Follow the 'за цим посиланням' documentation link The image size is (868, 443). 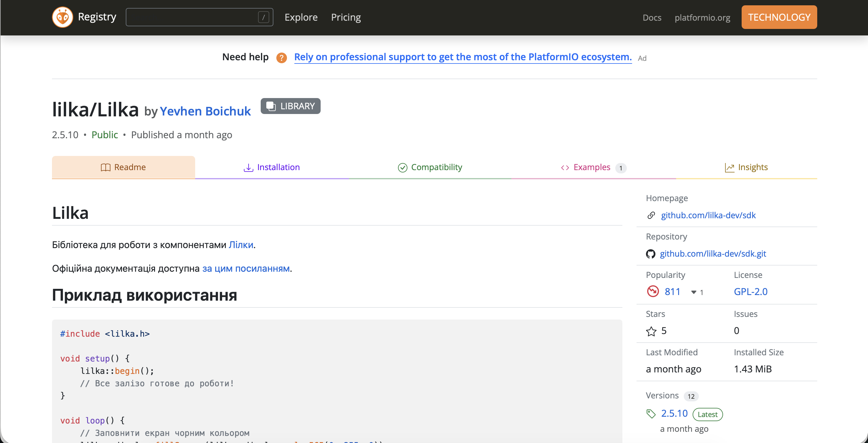click(246, 269)
